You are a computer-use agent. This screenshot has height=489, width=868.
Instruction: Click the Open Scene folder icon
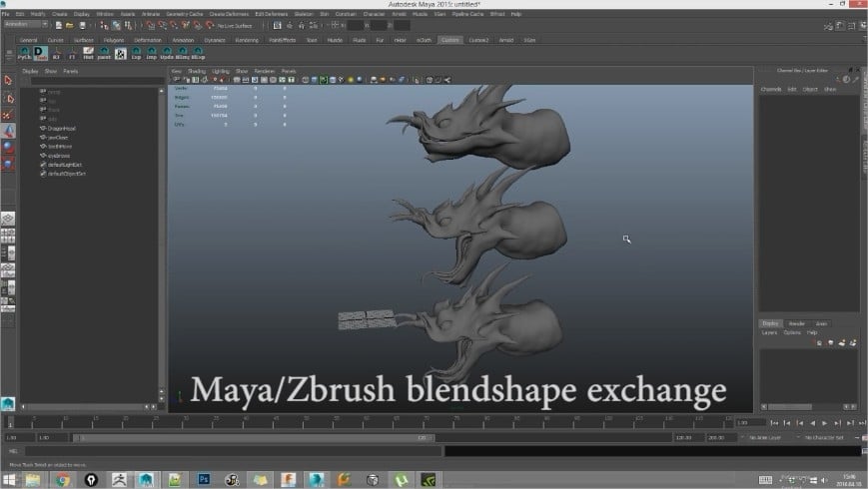(x=70, y=25)
